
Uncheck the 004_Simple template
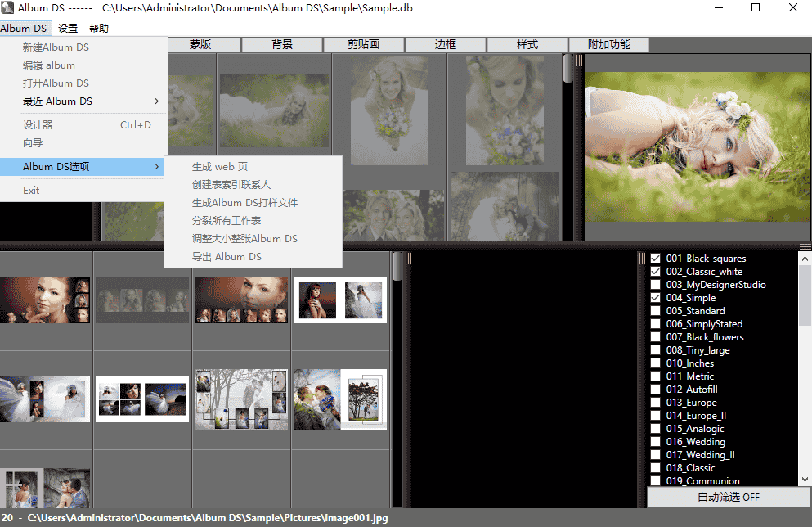[655, 298]
